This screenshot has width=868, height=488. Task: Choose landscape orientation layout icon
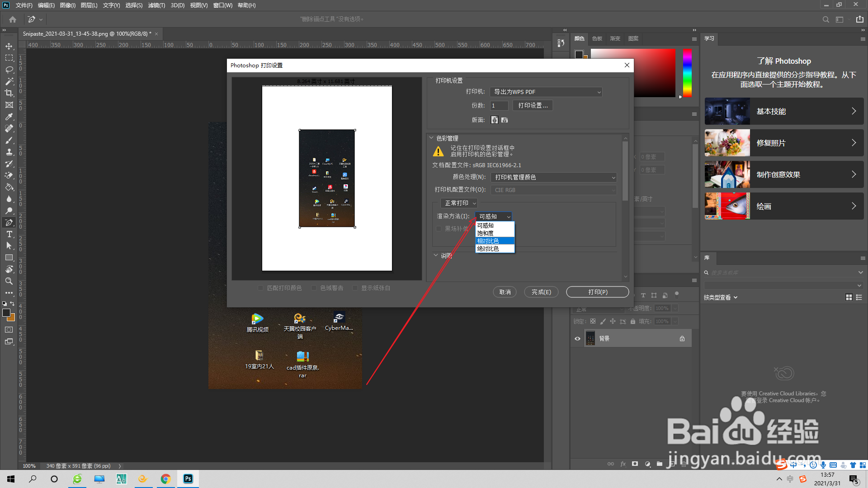[505, 120]
